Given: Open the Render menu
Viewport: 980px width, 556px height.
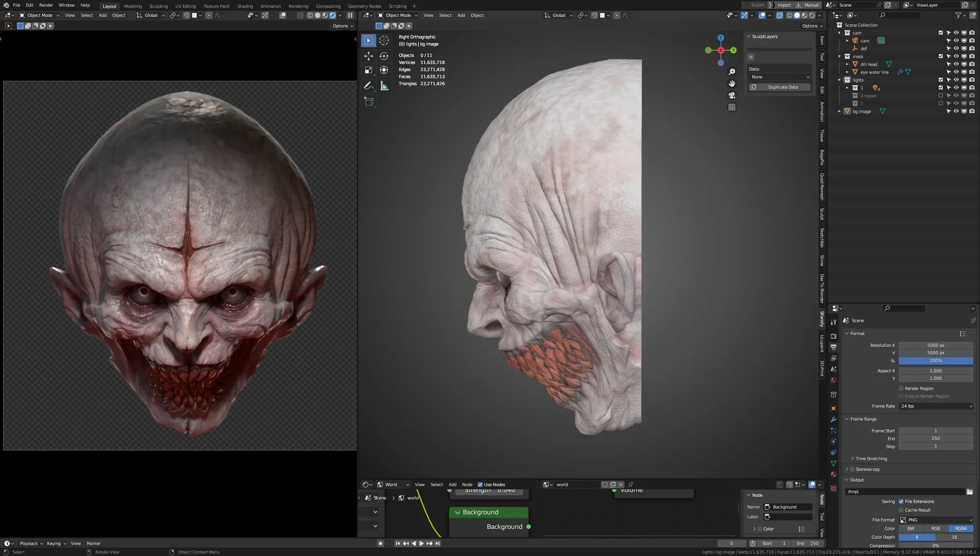Looking at the screenshot, I should [x=46, y=5].
